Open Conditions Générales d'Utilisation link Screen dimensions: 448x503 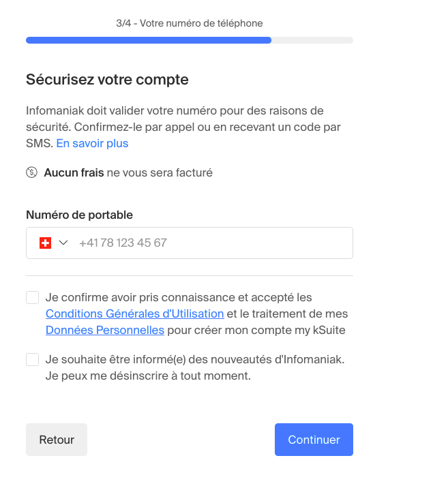coord(134,314)
